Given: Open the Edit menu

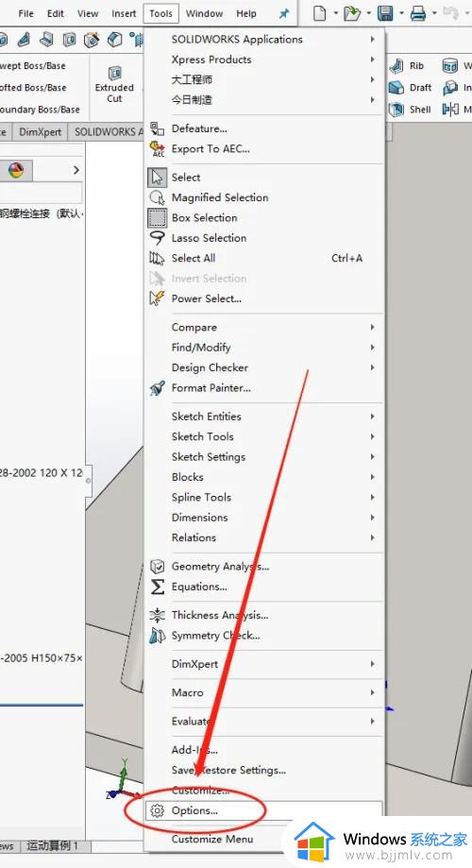Looking at the screenshot, I should (55, 13).
